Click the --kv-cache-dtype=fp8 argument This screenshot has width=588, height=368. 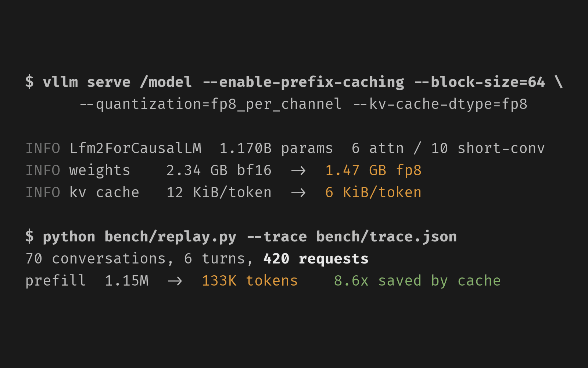coord(440,105)
